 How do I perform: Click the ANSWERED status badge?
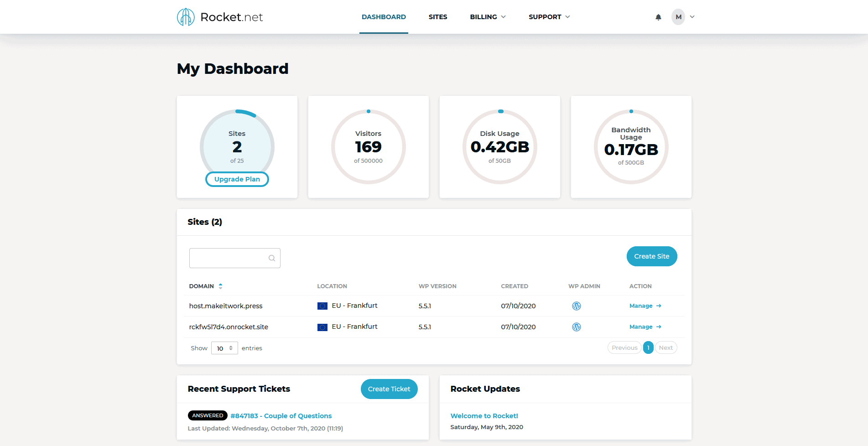pyautogui.click(x=208, y=415)
